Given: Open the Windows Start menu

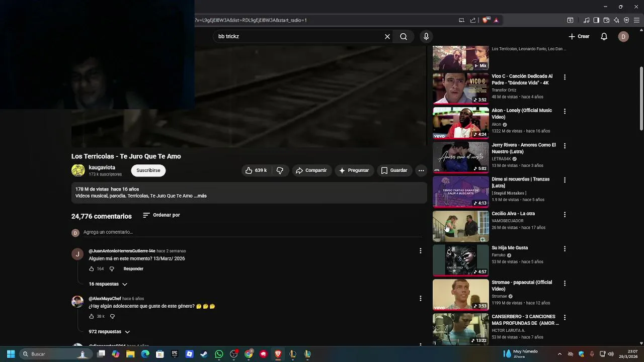Looking at the screenshot, I should 11,354.
